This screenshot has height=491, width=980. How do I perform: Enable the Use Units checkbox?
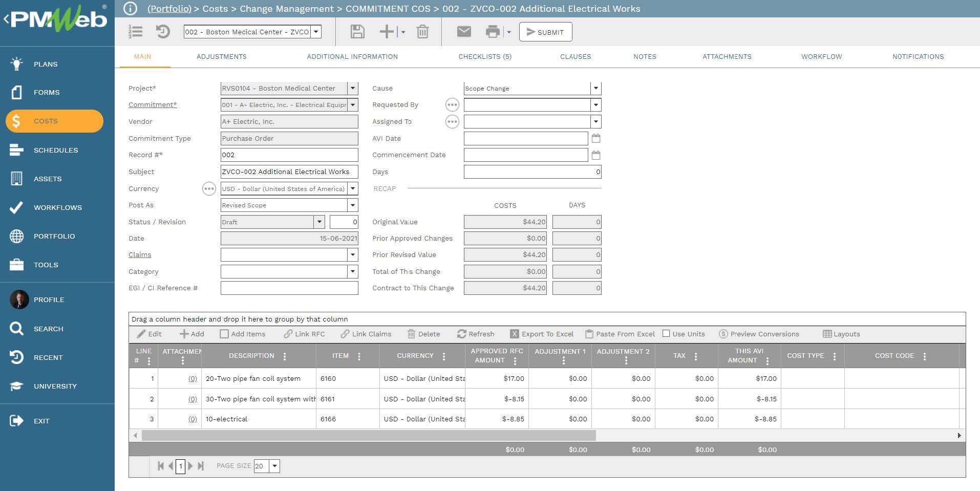point(666,333)
